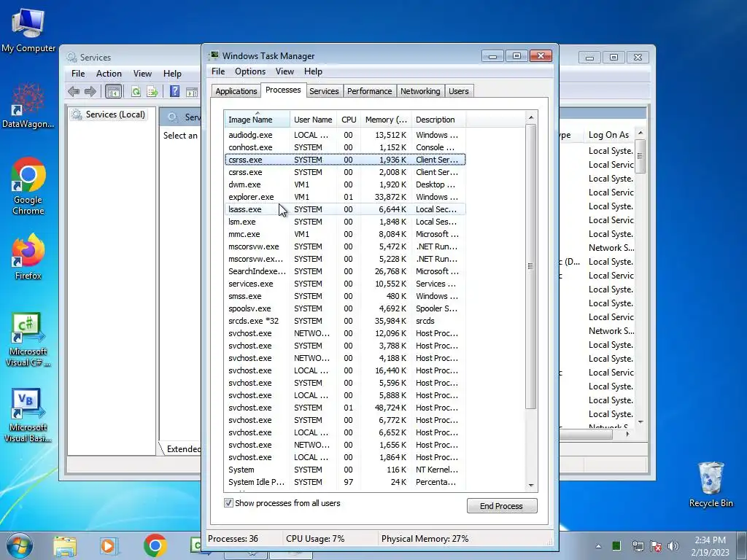Image resolution: width=747 pixels, height=560 pixels.
Task: Sort by Memory column header
Action: coord(386,120)
